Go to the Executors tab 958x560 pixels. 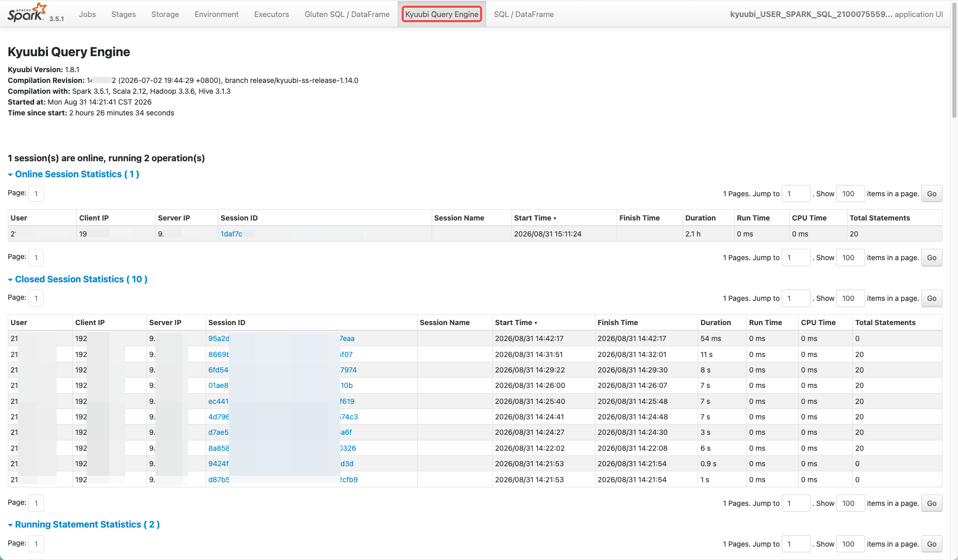[x=271, y=14]
